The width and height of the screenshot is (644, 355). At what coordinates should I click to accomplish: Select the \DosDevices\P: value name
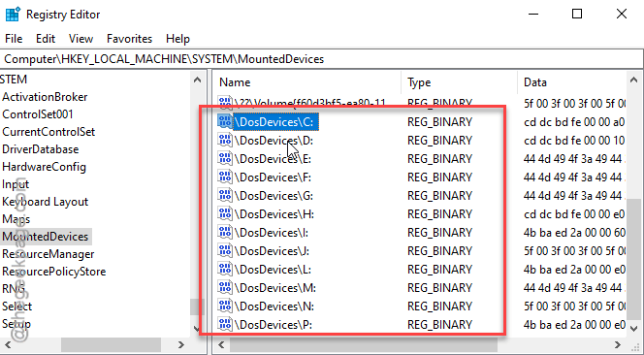[274, 325]
